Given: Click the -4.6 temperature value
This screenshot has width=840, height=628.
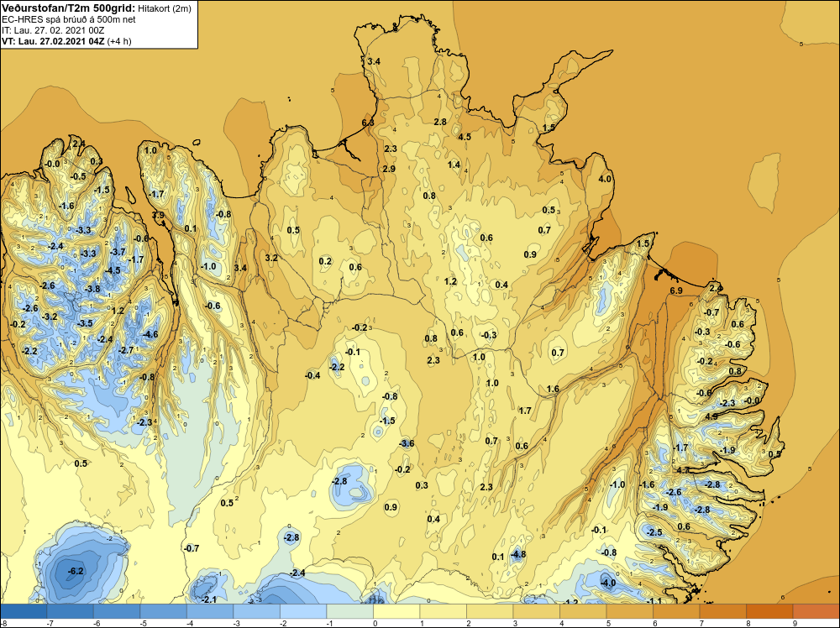Looking at the screenshot, I should 150,335.
